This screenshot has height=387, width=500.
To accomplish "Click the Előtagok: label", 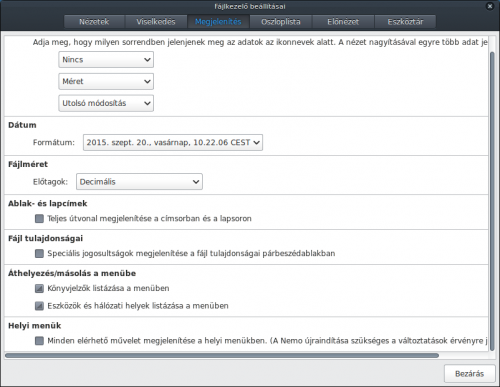I will [50, 182].
